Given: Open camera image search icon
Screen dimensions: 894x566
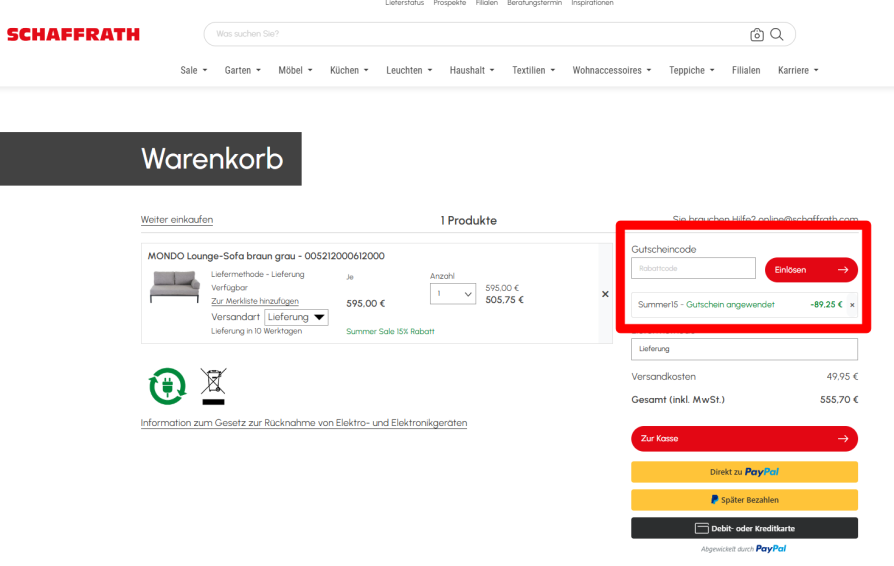Looking at the screenshot, I should [757, 35].
